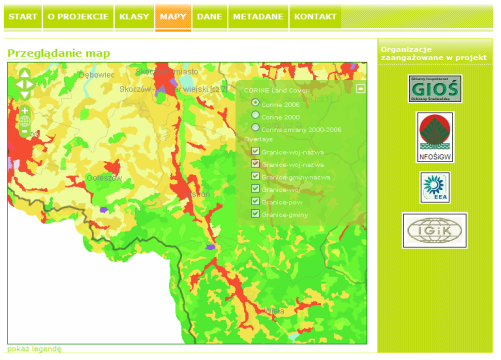The width and height of the screenshot is (501, 360).
Task: Open the KLASY tab
Action: tap(134, 17)
